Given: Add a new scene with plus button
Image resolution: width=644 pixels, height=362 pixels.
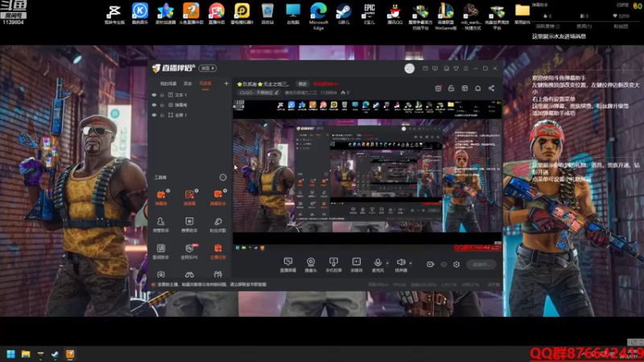Looking at the screenshot, I should pyautogui.click(x=226, y=84).
